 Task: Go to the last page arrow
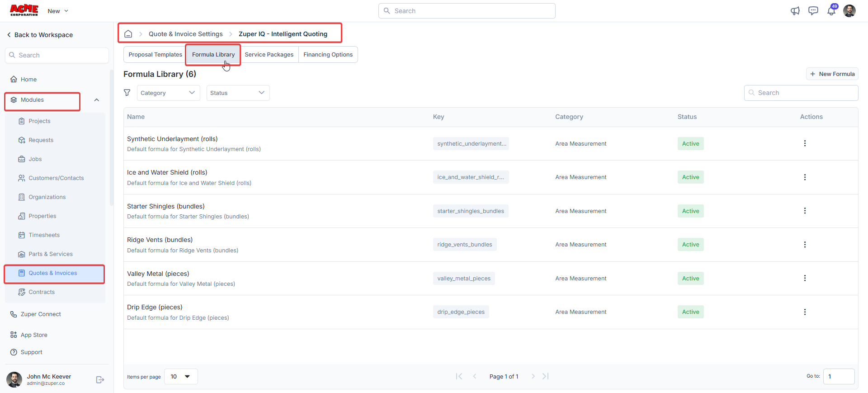pos(546,376)
